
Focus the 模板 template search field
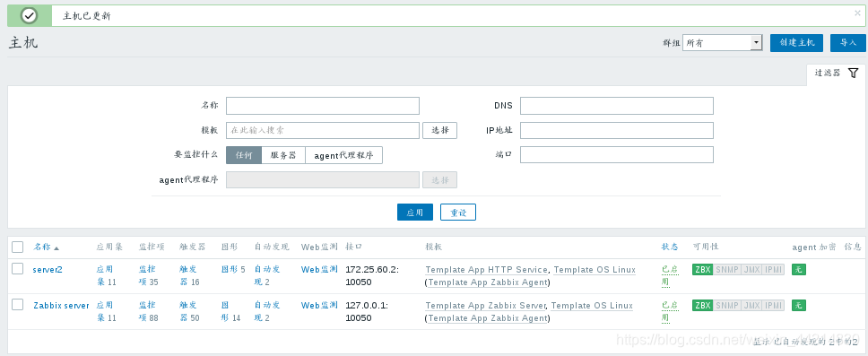pyautogui.click(x=323, y=131)
